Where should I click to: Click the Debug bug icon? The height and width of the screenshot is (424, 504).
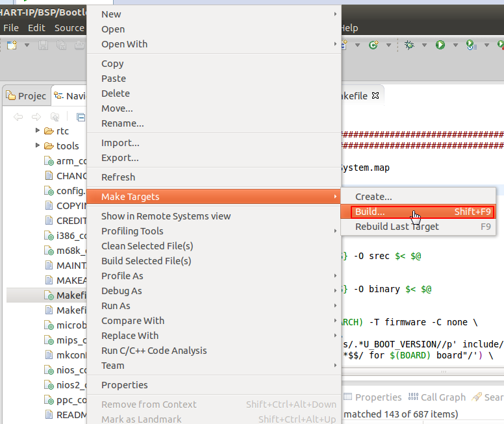click(x=409, y=45)
